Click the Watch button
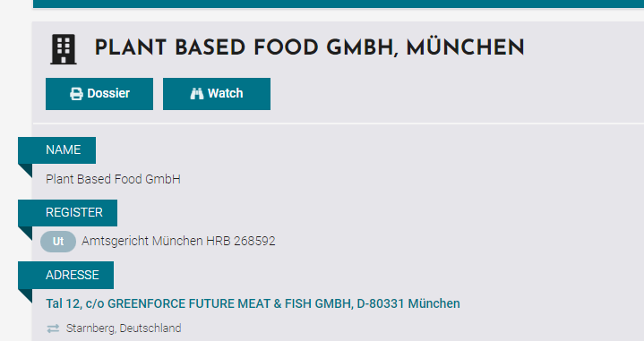The image size is (644, 341). point(217,94)
